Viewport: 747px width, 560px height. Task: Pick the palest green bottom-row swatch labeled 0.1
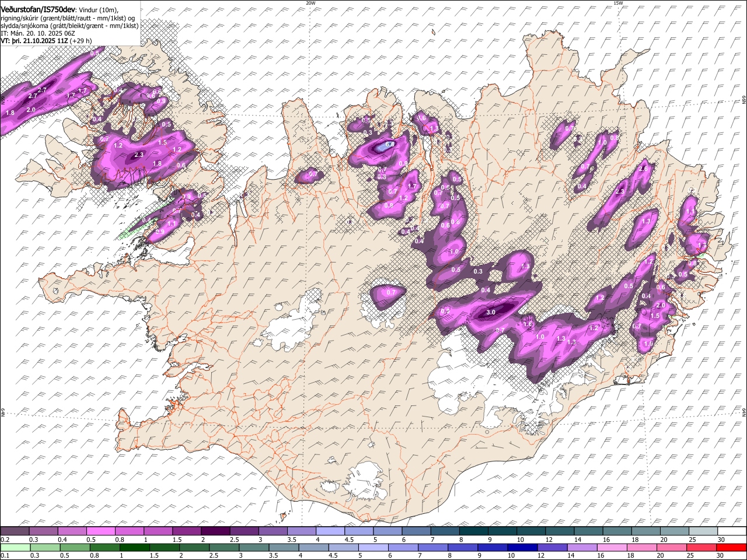click(x=15, y=547)
